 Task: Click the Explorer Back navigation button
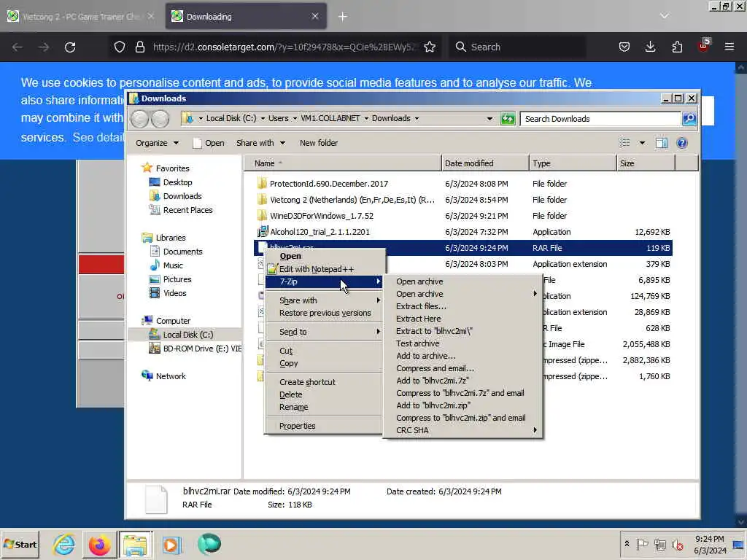pyautogui.click(x=140, y=119)
